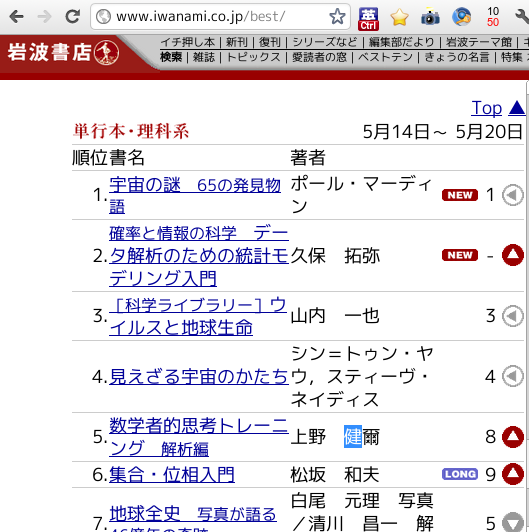Viewport: 529px width, 532px height.
Task: Open 新刊 in the navigation menu
Action: point(237,42)
